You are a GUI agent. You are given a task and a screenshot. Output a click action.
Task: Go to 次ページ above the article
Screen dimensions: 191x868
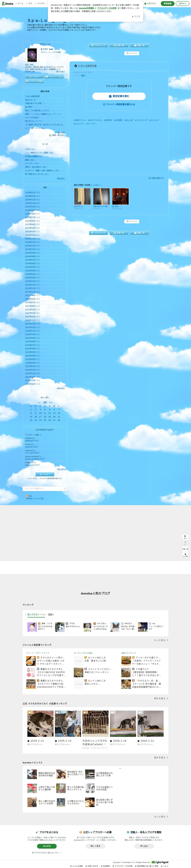point(131,53)
